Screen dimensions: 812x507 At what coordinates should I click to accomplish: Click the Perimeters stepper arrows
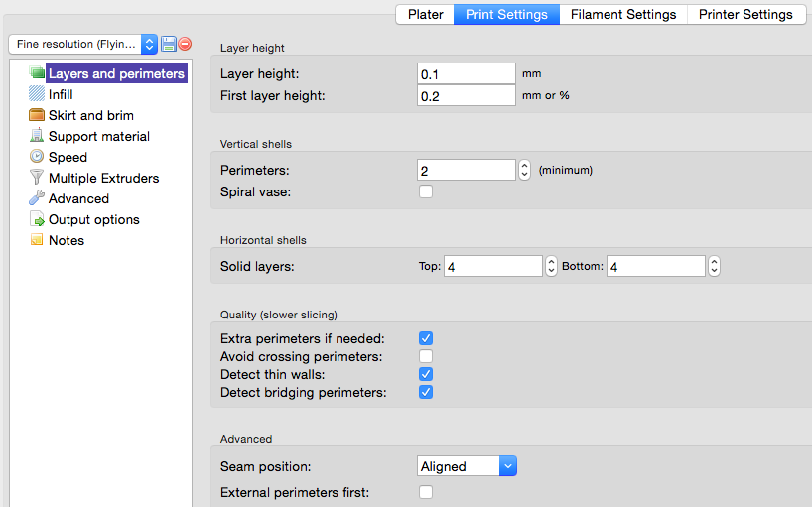pos(524,170)
